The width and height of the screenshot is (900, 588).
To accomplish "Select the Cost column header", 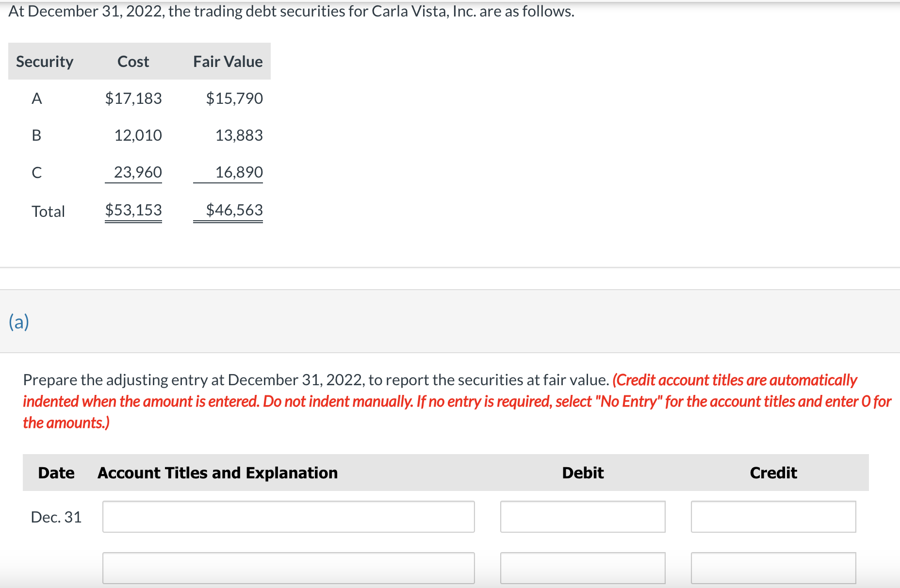I will click(x=133, y=61).
